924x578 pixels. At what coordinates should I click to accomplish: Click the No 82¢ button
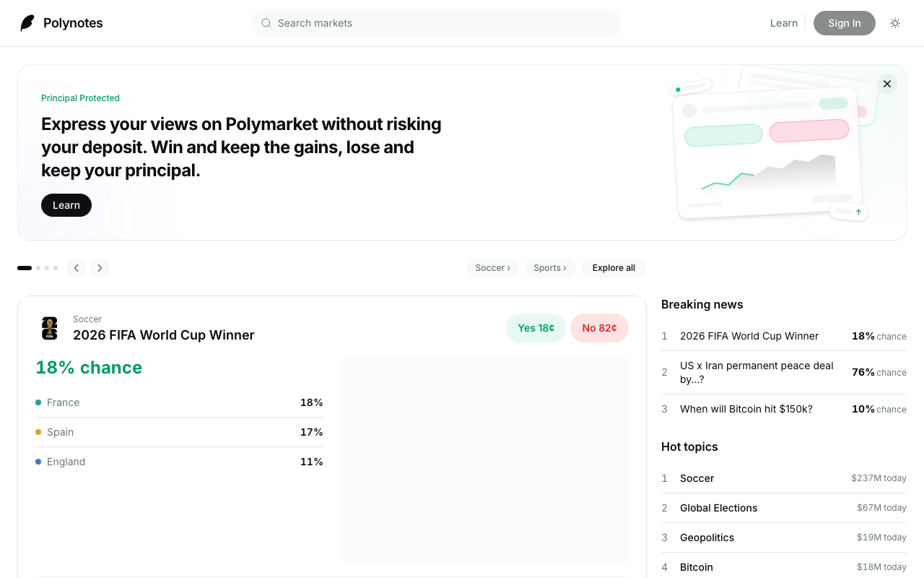[x=599, y=328]
